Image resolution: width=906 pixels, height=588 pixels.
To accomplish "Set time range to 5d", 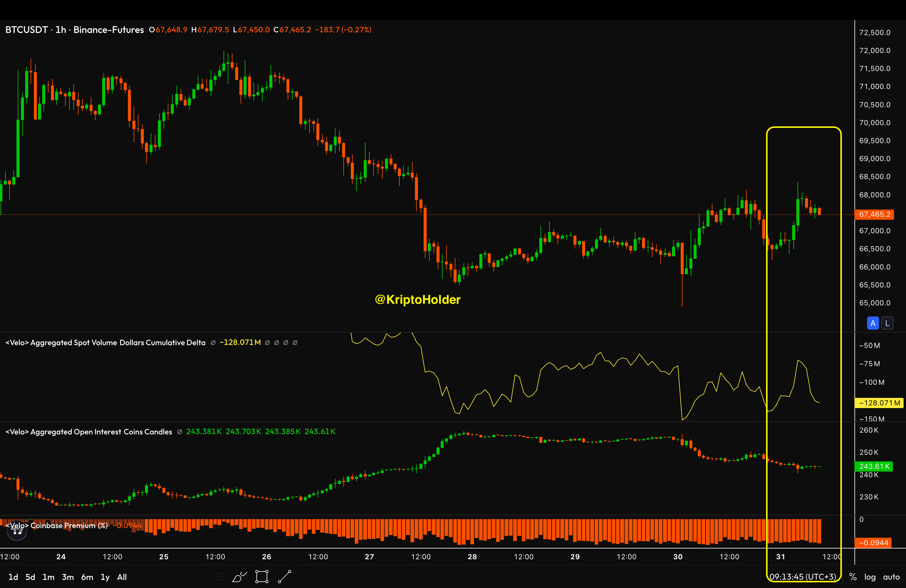I will tap(31, 577).
